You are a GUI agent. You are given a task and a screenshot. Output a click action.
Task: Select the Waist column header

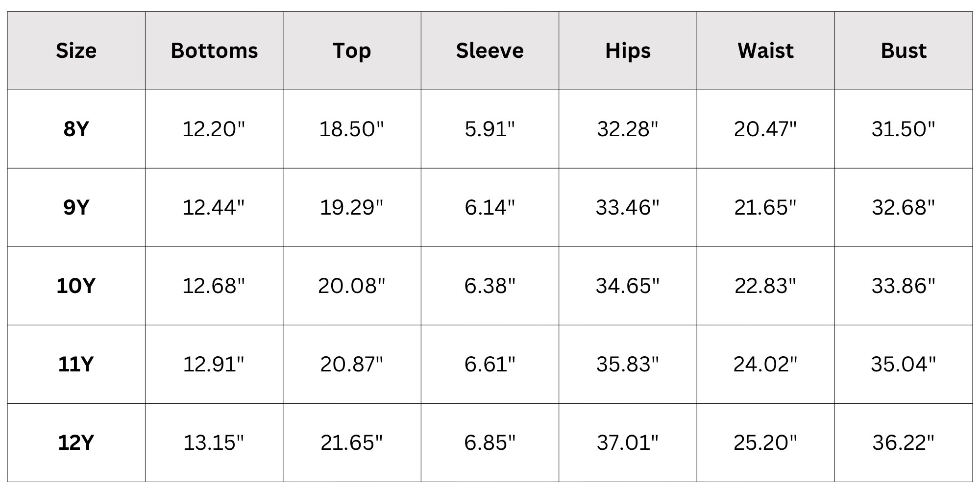[x=765, y=50]
